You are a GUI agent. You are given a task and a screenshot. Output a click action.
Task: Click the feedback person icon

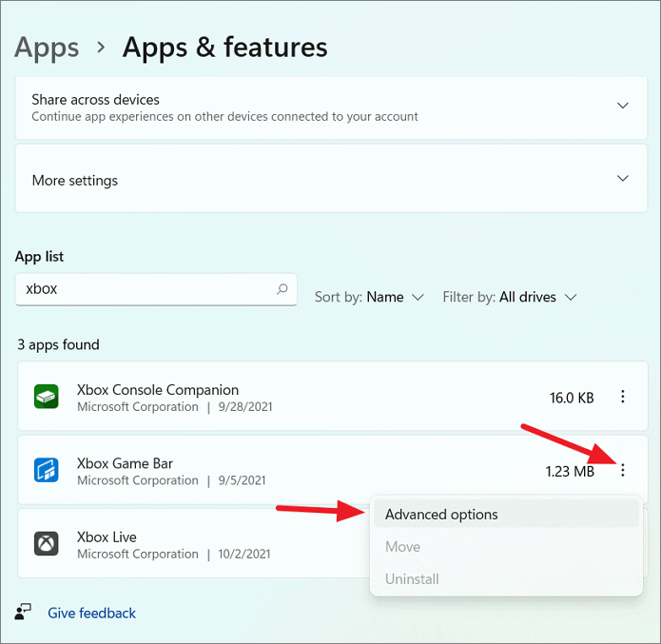coord(23,612)
